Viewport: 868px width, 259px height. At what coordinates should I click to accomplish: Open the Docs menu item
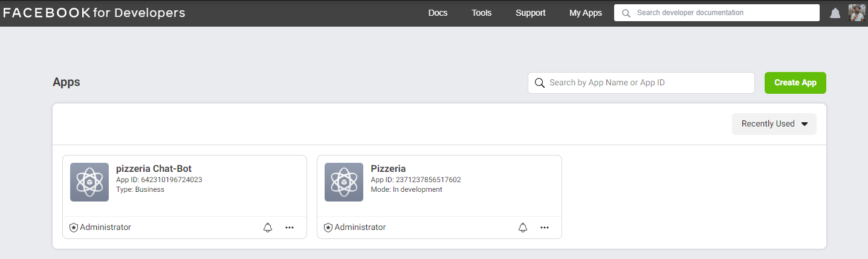(x=438, y=13)
